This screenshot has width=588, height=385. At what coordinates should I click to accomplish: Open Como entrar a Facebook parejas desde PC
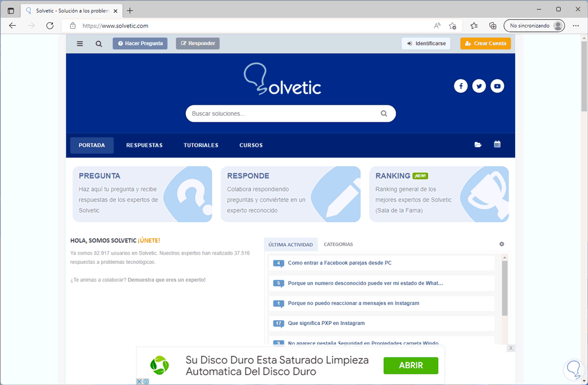339,263
